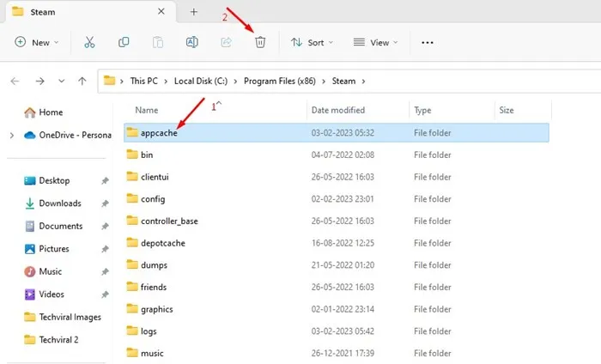
Task: Unpin Desktop using its pin icon
Action: click(105, 180)
